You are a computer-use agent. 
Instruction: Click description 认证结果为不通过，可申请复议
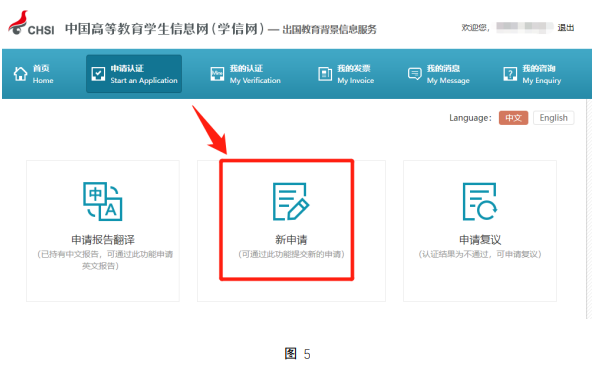tap(480, 254)
